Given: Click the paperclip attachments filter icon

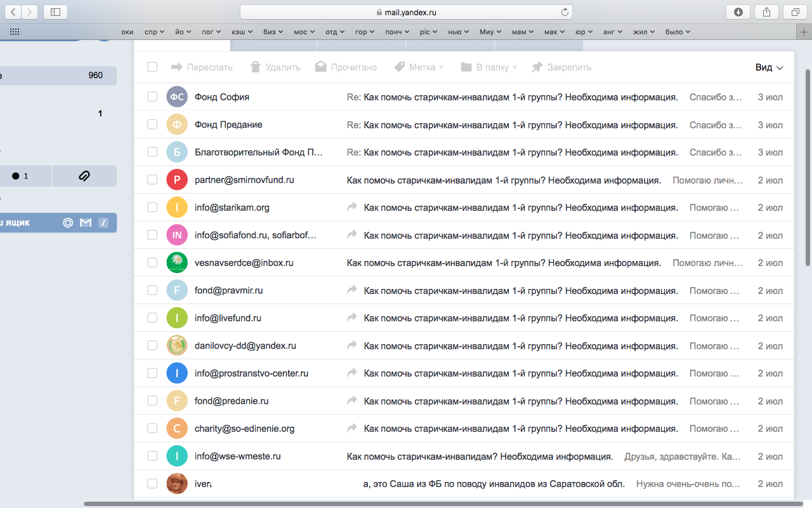Looking at the screenshot, I should click(x=84, y=176).
